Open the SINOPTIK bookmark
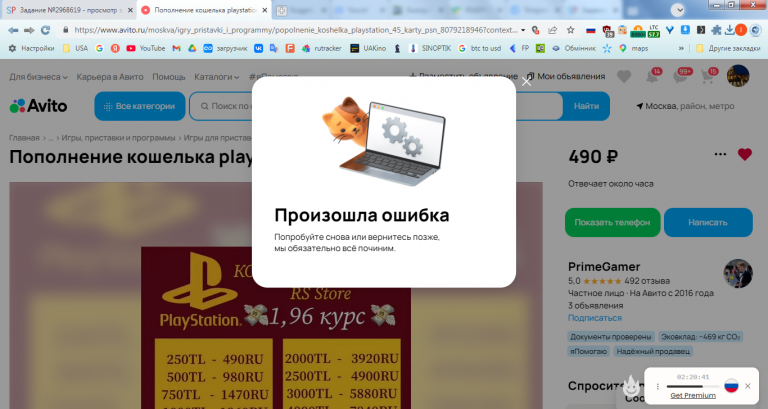 pyautogui.click(x=430, y=48)
